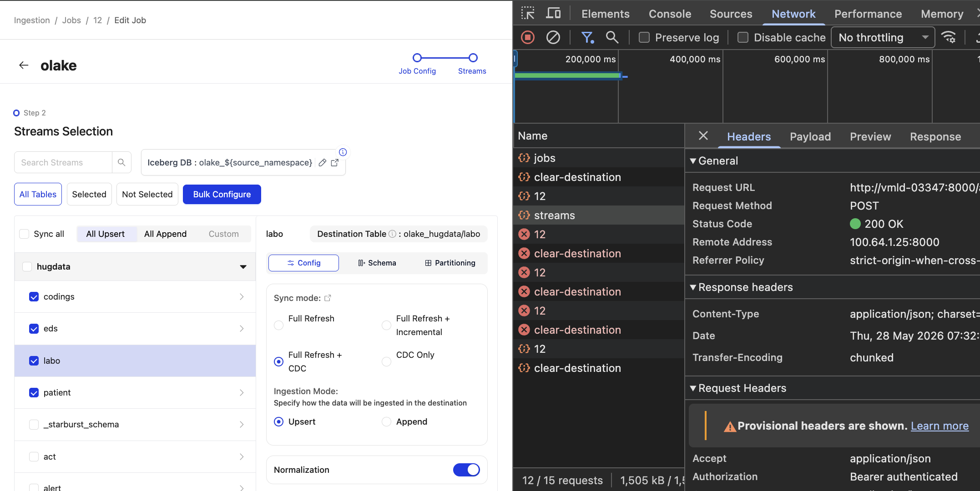
Task: Click the DevTools network search icon
Action: coord(612,37)
